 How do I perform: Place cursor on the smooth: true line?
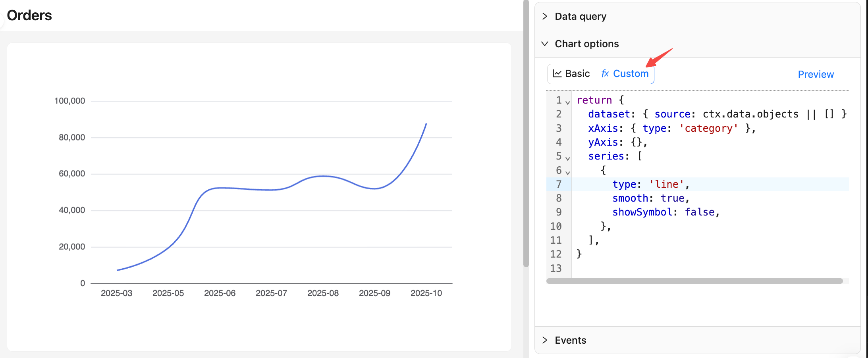coord(651,198)
